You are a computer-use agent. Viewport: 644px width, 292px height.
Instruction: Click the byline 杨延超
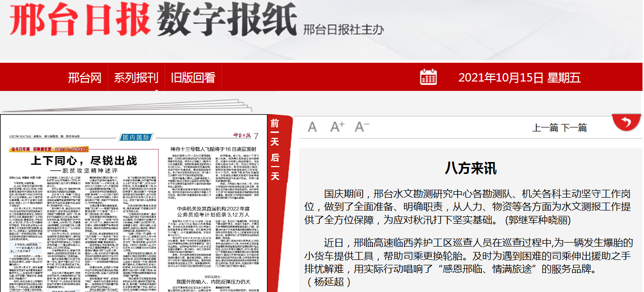coord(328,282)
